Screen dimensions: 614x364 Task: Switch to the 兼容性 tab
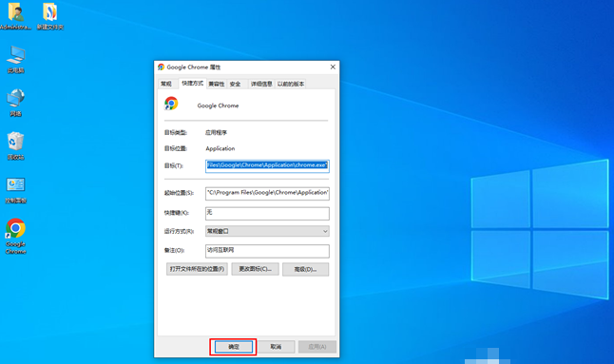(216, 84)
